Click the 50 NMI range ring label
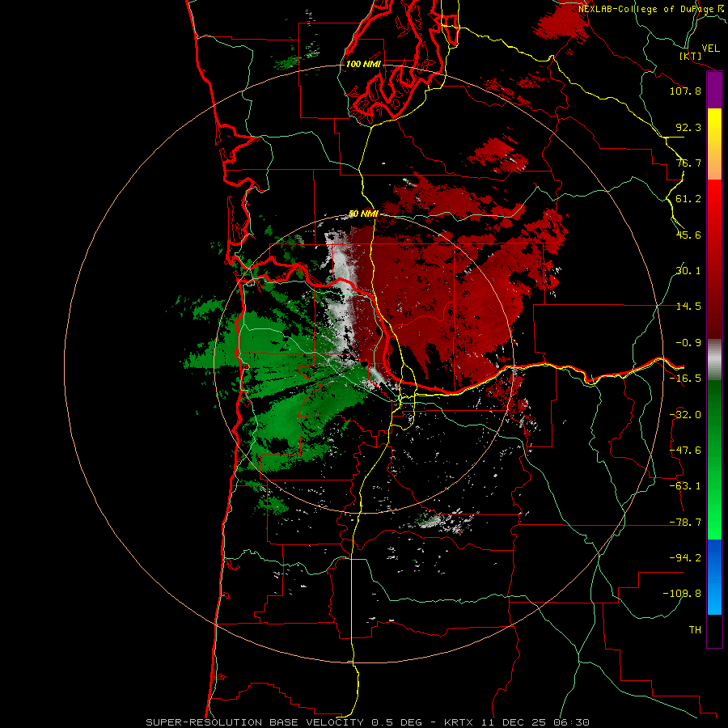This screenshot has width=728, height=728. point(363,214)
